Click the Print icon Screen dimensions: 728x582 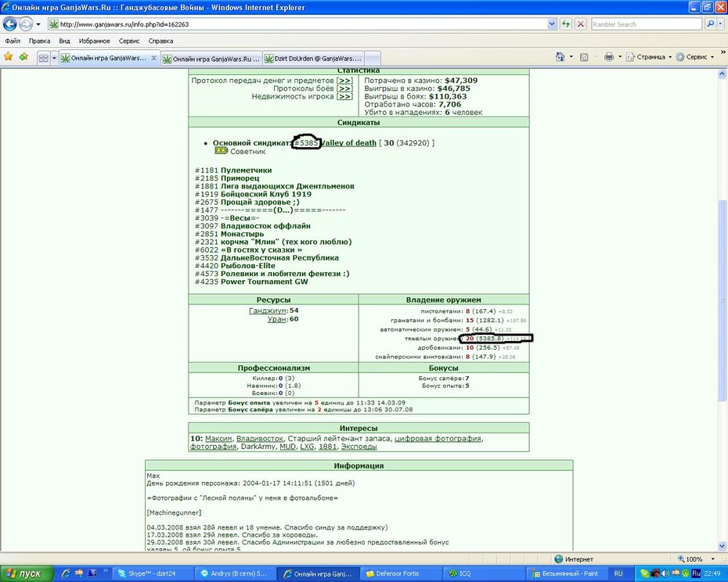pos(609,56)
